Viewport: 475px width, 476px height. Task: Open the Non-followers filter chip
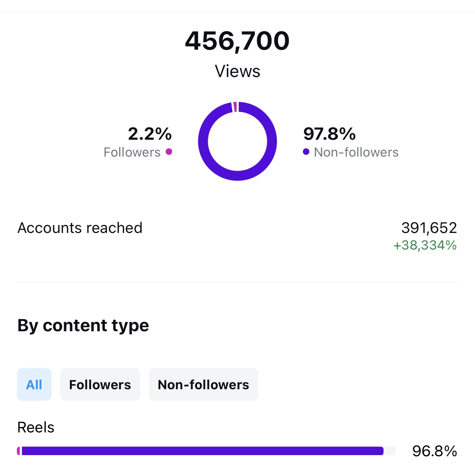coord(203,384)
